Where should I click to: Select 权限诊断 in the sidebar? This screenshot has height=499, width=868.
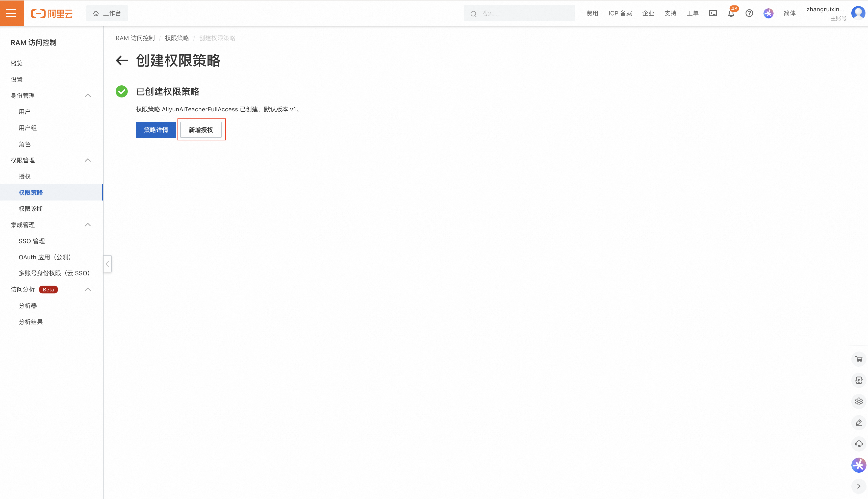[x=31, y=209]
